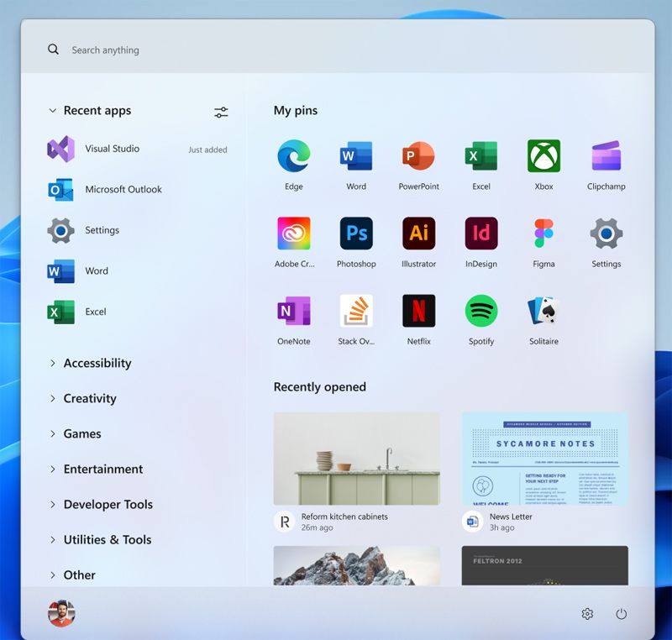The width and height of the screenshot is (672, 640).
Task: Collapse the Recent apps section
Action: 54,111
